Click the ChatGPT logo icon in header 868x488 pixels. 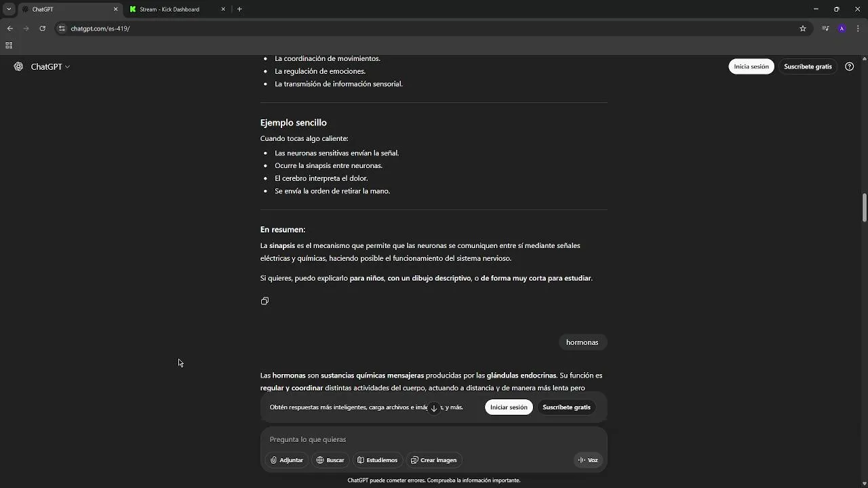pos(18,66)
